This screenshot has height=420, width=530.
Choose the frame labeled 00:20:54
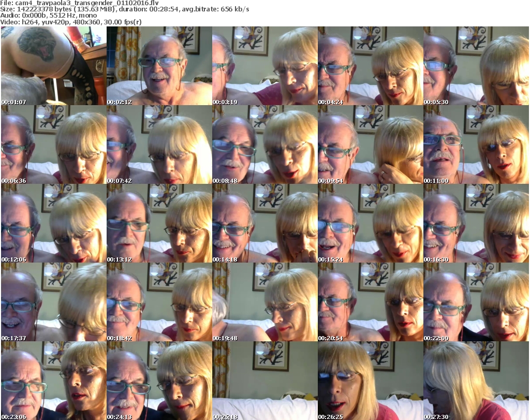coord(371,302)
